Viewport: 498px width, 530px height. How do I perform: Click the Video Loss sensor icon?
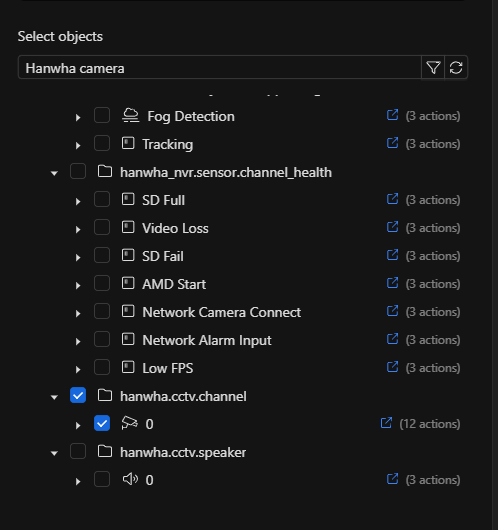pyautogui.click(x=128, y=227)
